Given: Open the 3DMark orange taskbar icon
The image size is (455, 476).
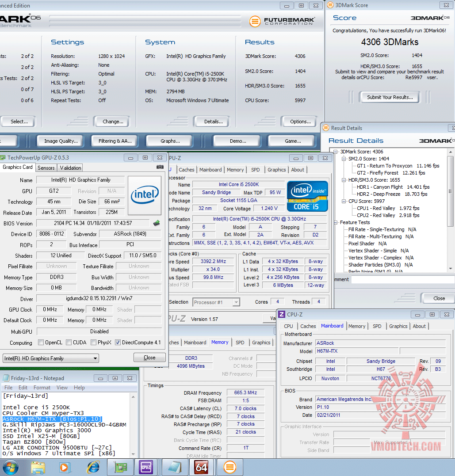Looking at the screenshot, I should [229, 467].
